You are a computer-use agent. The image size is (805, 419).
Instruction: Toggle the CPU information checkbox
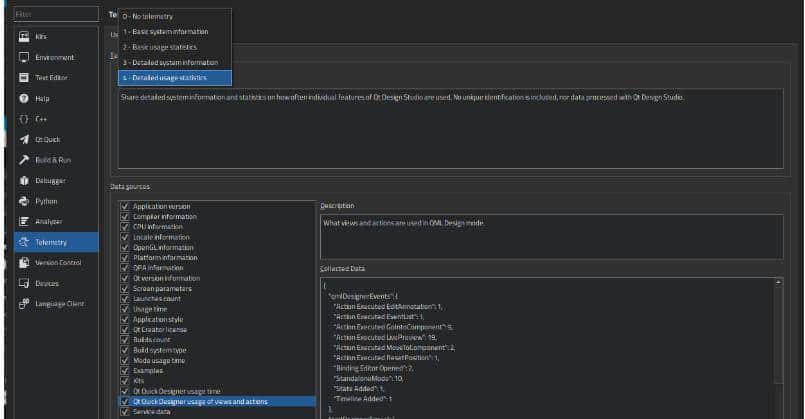pos(125,226)
